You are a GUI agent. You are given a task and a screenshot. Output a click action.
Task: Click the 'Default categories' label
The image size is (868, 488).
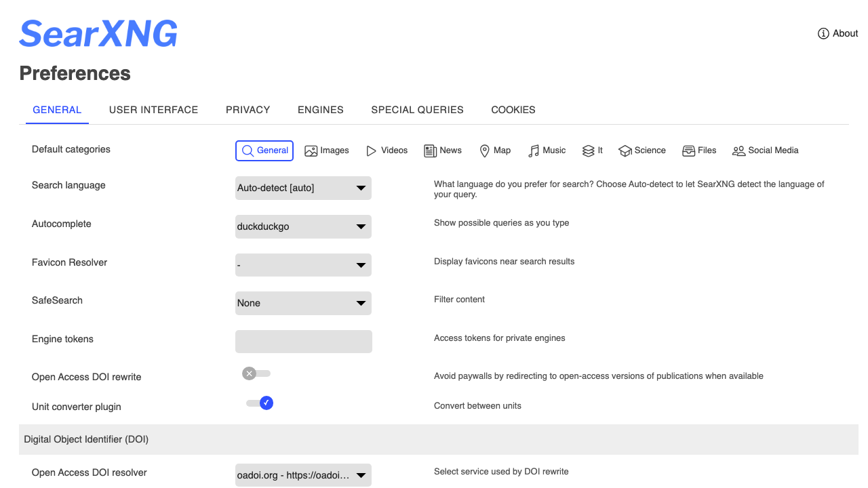[x=71, y=149]
